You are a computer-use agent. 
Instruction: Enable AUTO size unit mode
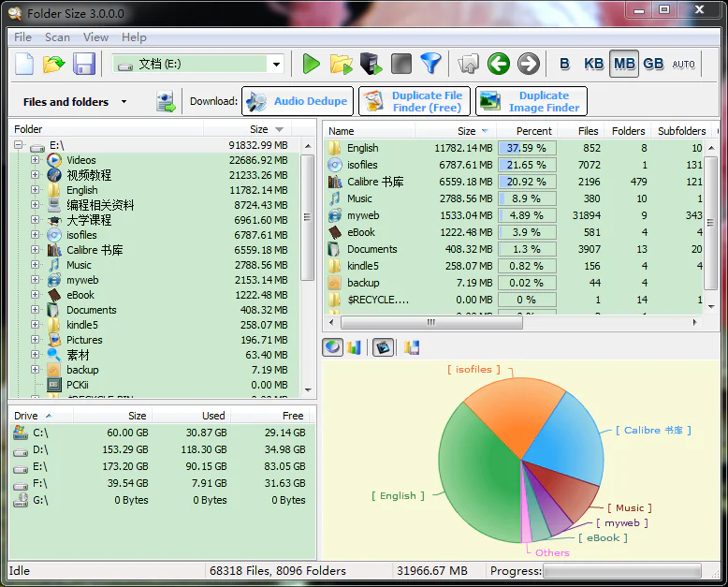coord(684,64)
